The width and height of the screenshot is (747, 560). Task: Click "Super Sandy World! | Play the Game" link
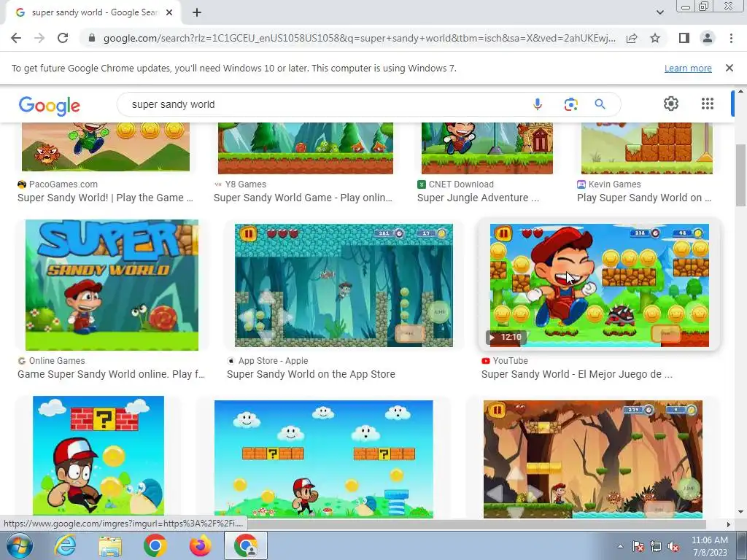[105, 198]
